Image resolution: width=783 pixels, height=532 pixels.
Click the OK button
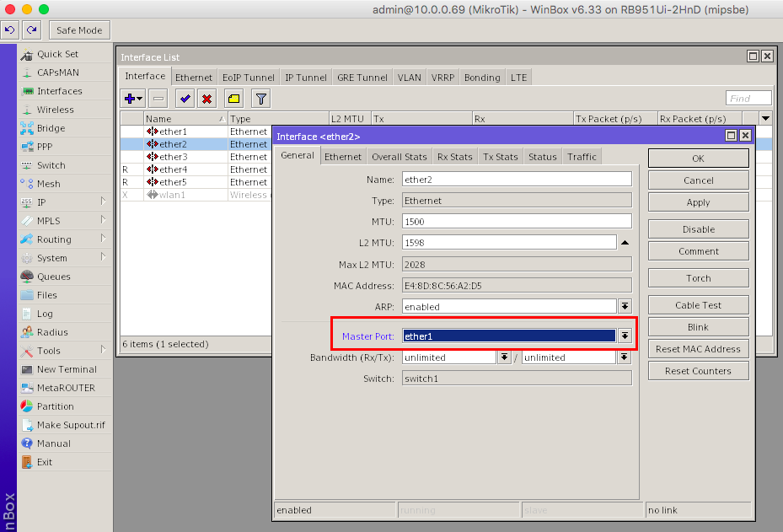point(698,159)
